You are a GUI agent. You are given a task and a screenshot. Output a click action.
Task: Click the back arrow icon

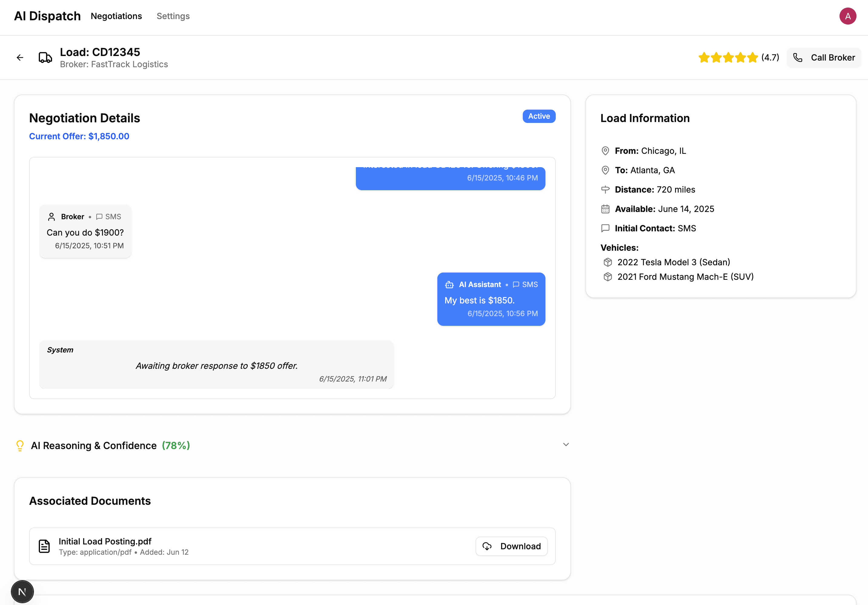click(x=20, y=58)
